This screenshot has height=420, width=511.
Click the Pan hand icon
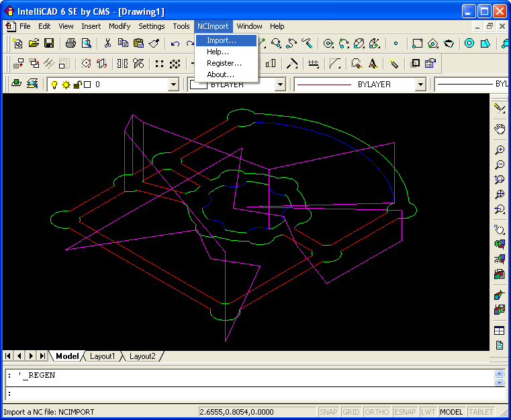(x=500, y=129)
